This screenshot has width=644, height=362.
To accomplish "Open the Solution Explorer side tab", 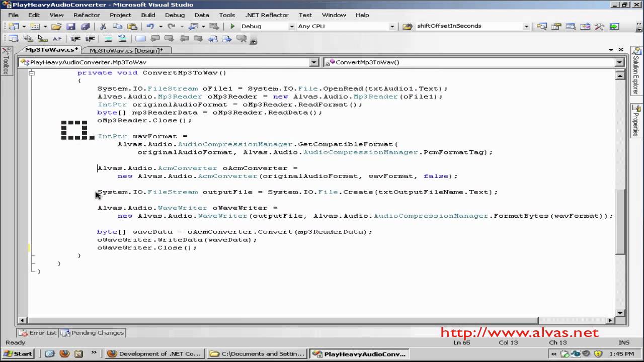I will coord(636,72).
